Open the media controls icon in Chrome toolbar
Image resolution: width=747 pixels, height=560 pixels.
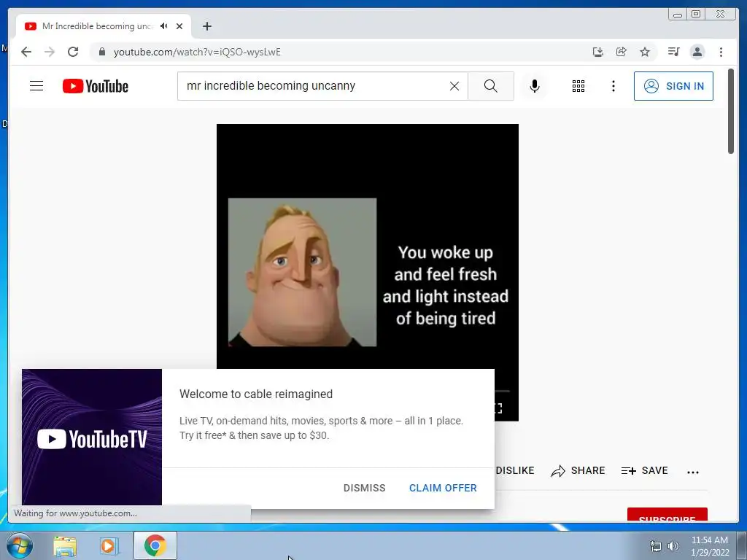(x=673, y=52)
